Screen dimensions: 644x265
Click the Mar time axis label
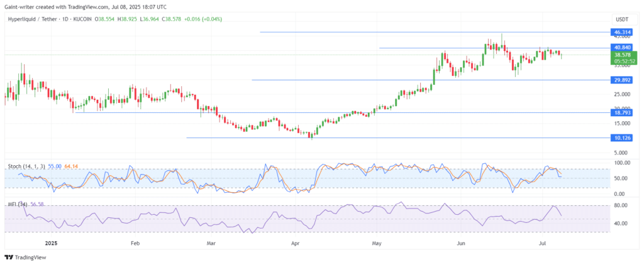pyautogui.click(x=211, y=244)
